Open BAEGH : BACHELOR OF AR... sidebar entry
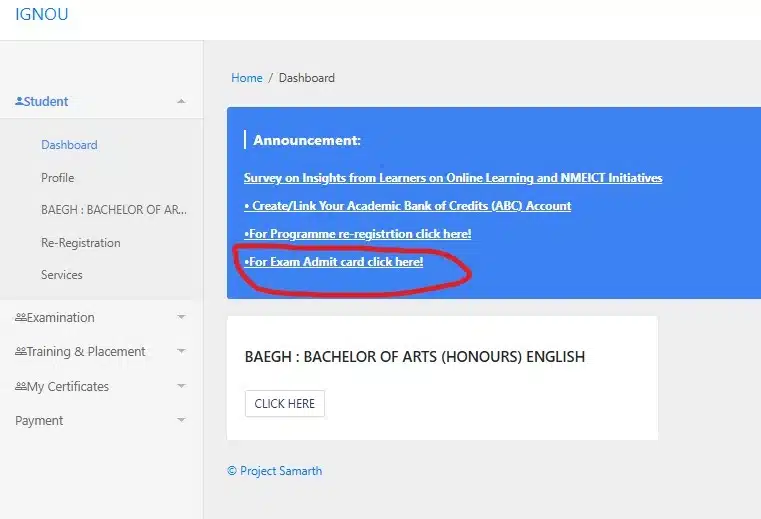The image size is (761, 519). pos(114,210)
